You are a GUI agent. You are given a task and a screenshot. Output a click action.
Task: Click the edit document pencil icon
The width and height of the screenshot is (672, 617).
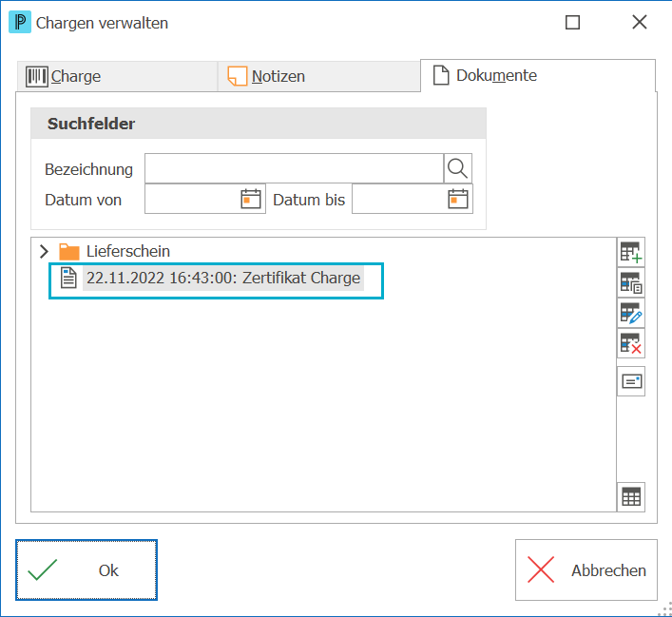631,313
